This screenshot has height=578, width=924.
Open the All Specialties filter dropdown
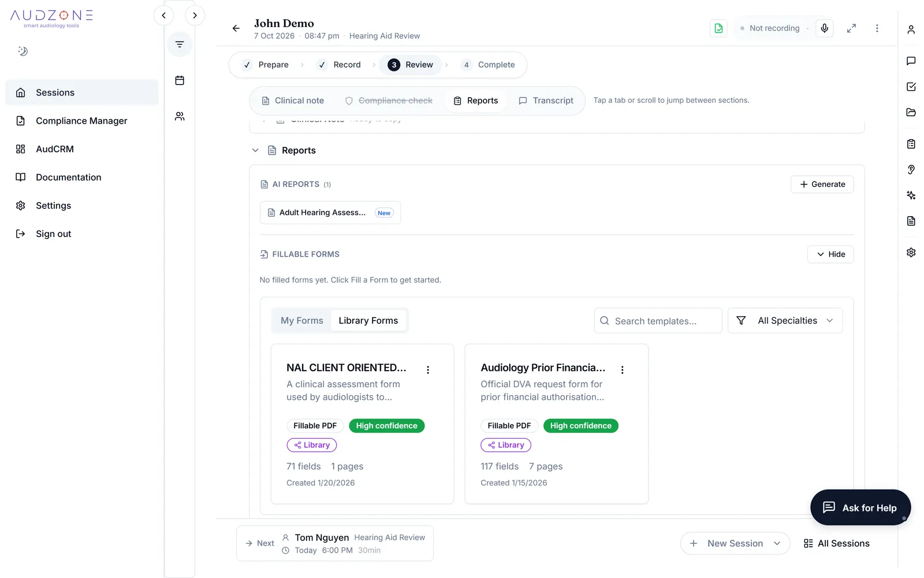click(x=785, y=320)
